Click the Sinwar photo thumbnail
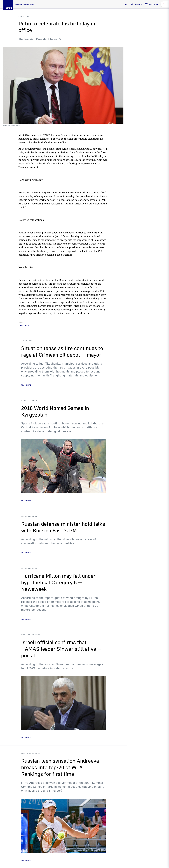This screenshot has height=868, width=169. [63, 703]
